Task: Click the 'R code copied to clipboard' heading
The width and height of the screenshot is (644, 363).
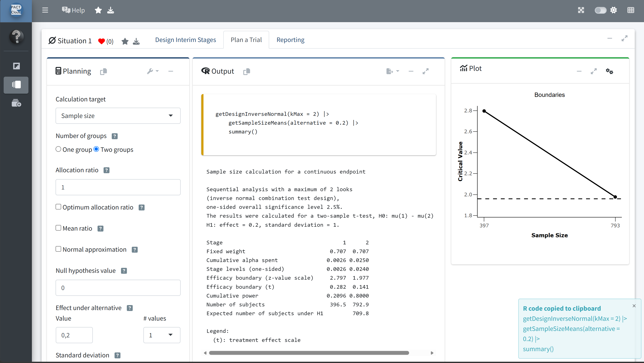Action: [x=562, y=309]
